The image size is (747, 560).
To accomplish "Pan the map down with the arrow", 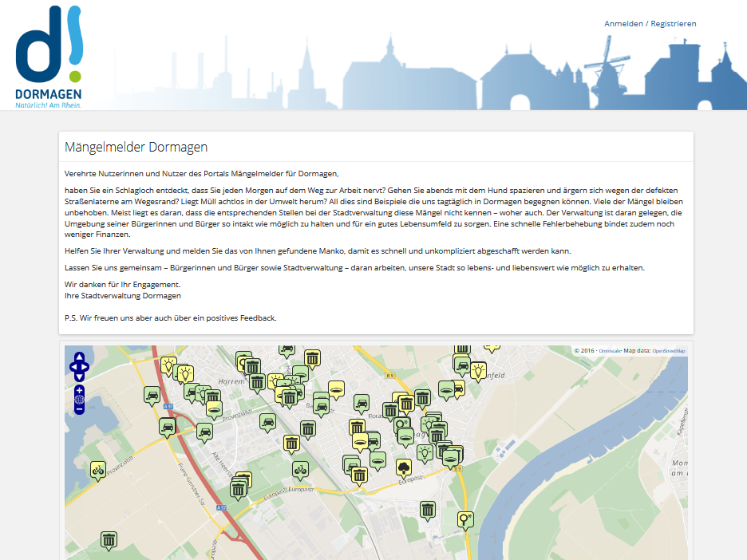I will click(79, 377).
